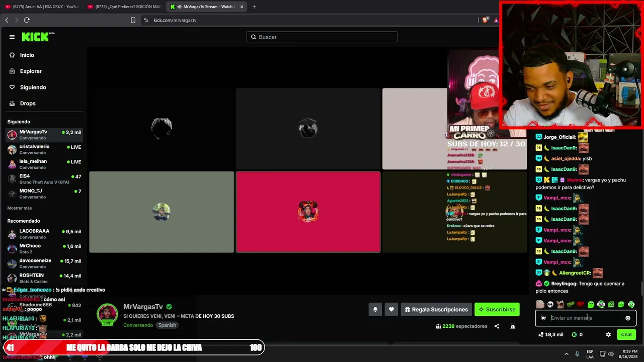The width and height of the screenshot is (644, 362).
Task: Open MrChoco recommended channel
Action: 44,248
